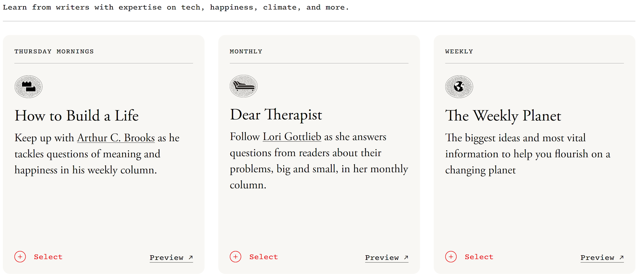Click the plus circle under The Weekly Planet
Image resolution: width=644 pixels, height=276 pixels.
451,257
